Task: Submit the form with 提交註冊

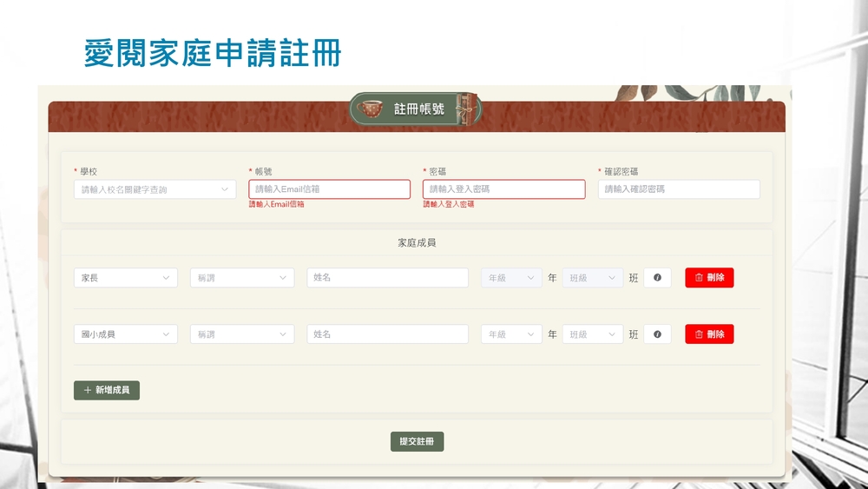Action: tap(417, 442)
